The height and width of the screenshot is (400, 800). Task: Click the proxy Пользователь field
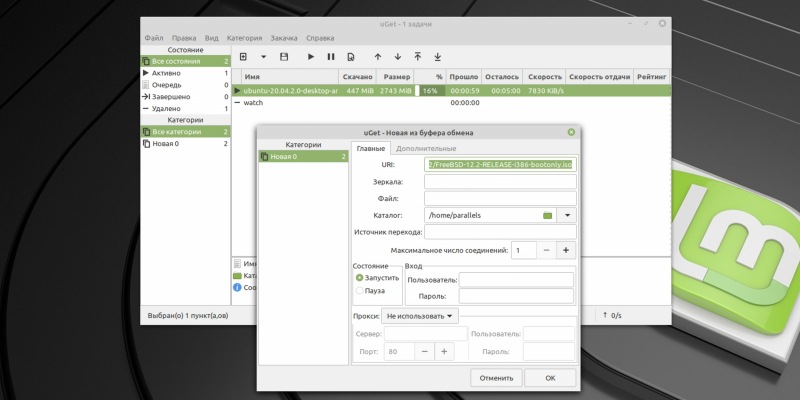[548, 334]
